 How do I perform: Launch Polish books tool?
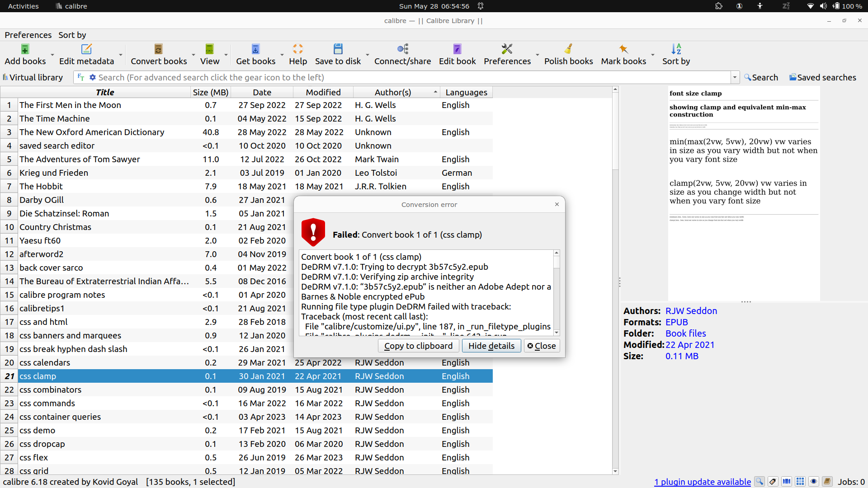tap(568, 49)
